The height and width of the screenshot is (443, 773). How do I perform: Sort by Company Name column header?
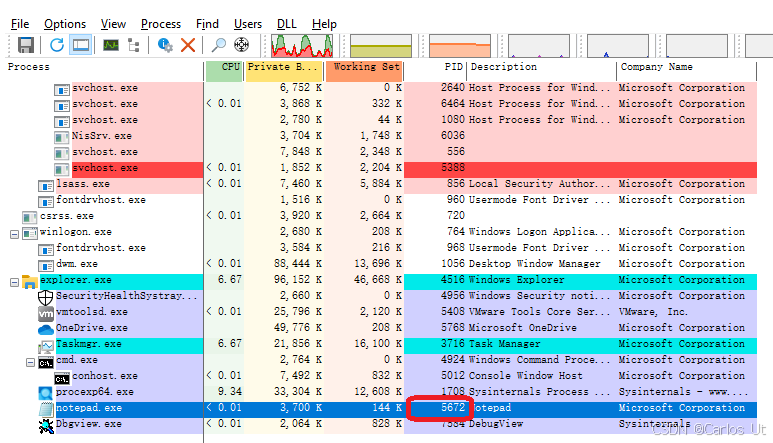(x=686, y=71)
